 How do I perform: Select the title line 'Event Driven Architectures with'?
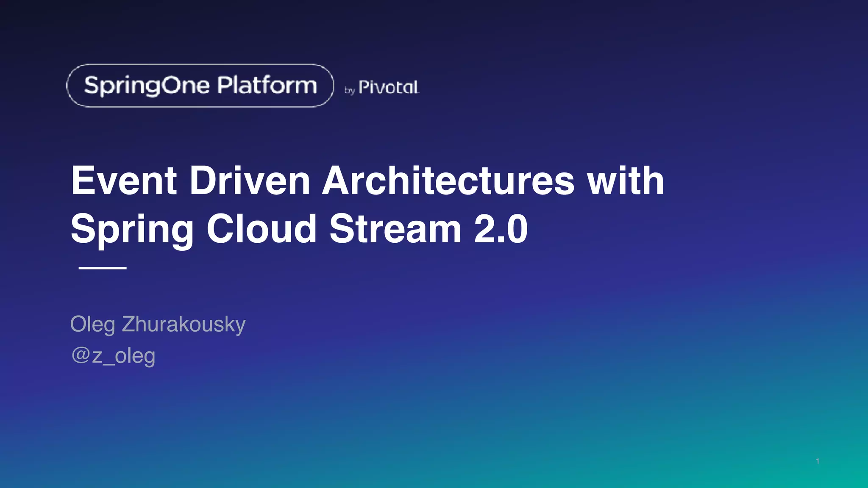point(367,181)
